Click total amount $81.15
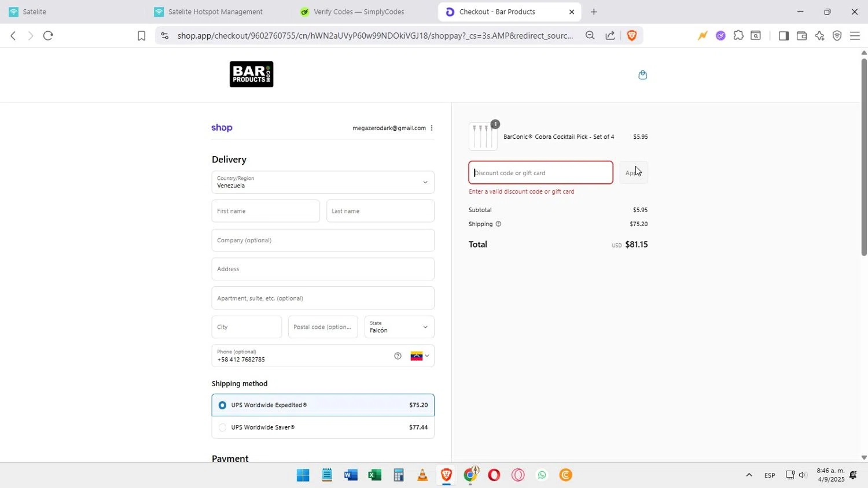Viewport: 868px width, 488px height. (x=637, y=245)
